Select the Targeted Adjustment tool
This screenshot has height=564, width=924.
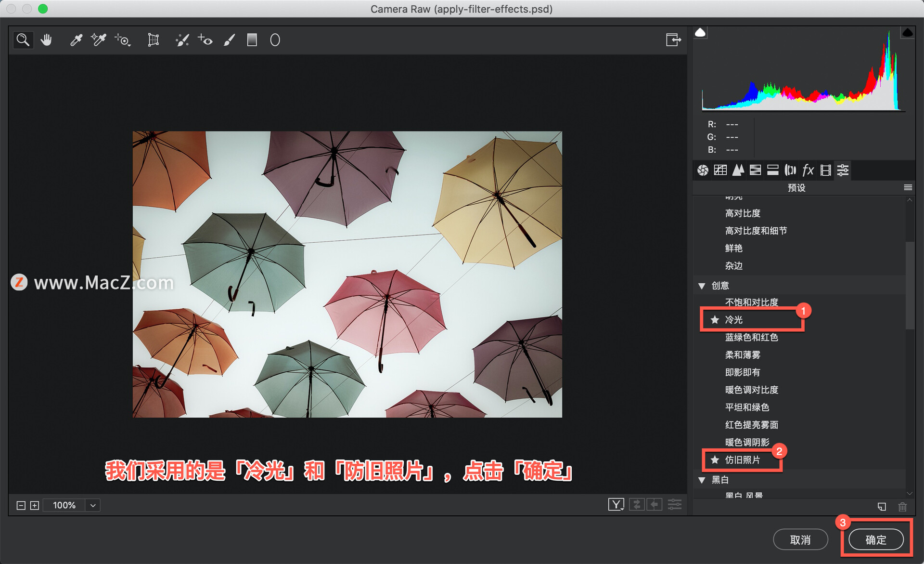point(123,40)
